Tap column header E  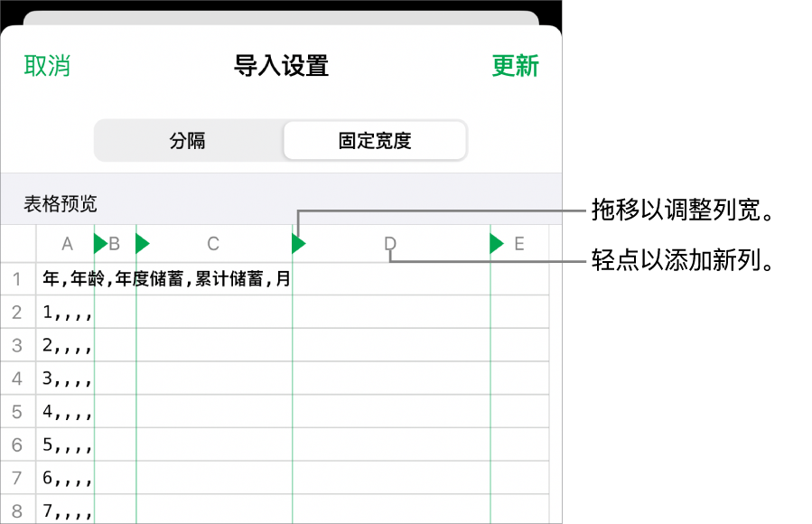click(518, 244)
